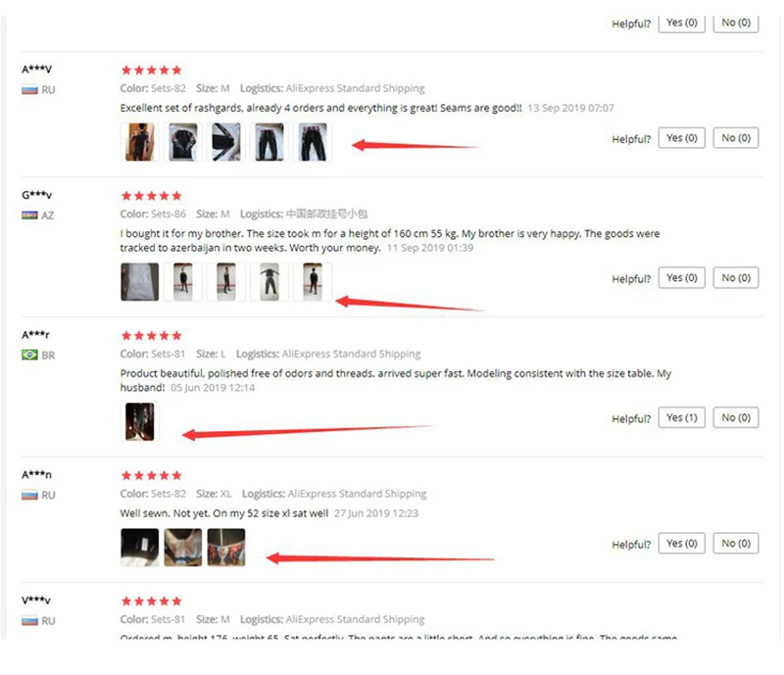Click the Brazil flag beside A***r
784x675 pixels.
29,355
